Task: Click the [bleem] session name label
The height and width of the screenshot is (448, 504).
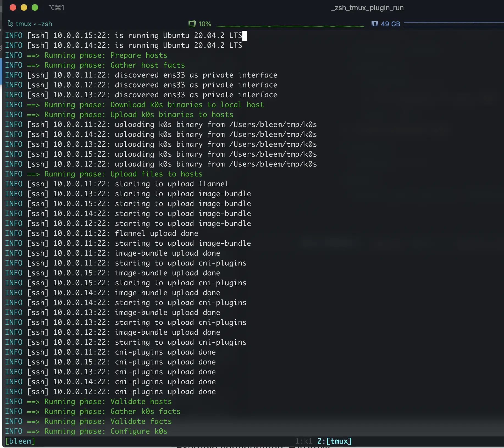Action: [20, 441]
